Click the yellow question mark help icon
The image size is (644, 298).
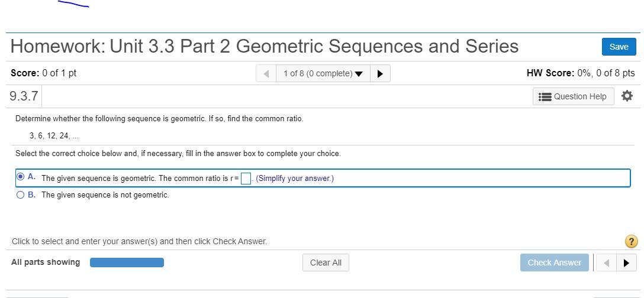(x=631, y=241)
